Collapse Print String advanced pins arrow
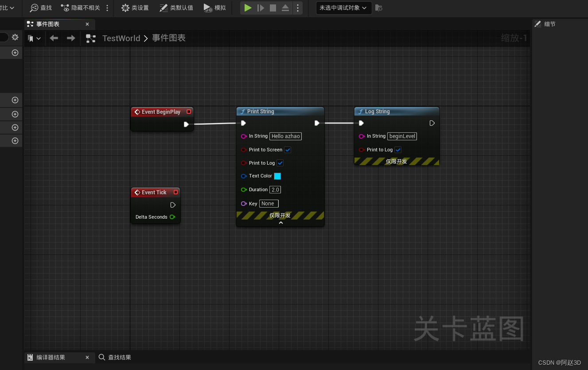This screenshot has height=370, width=588. click(x=280, y=223)
